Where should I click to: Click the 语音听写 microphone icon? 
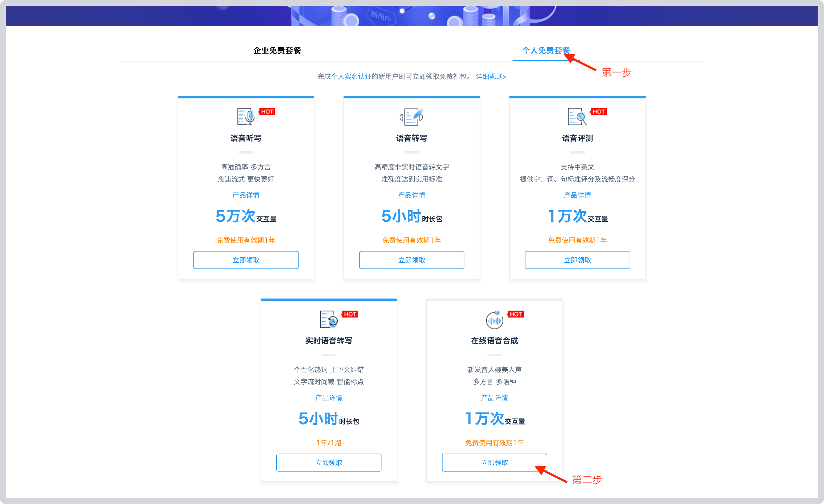pyautogui.click(x=246, y=117)
